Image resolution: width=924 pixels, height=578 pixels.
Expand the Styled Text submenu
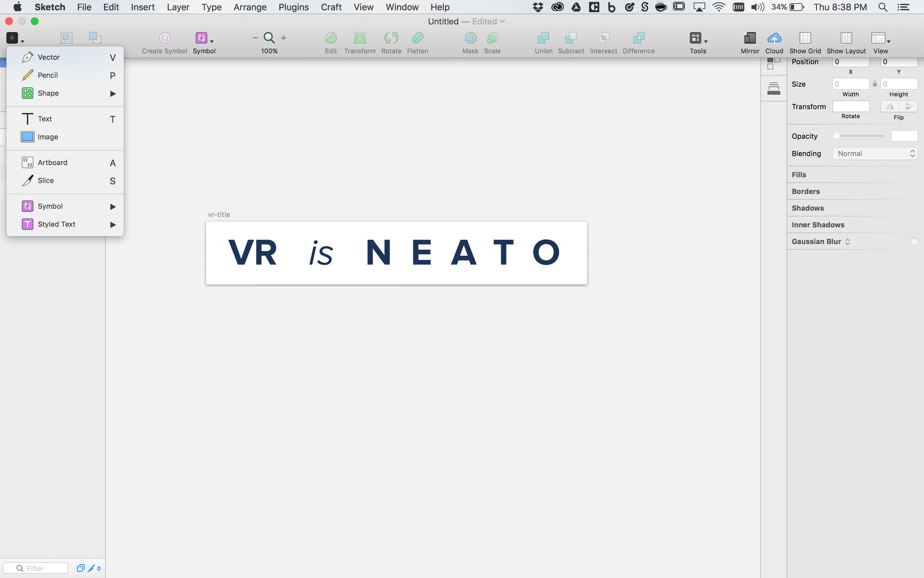[113, 225]
